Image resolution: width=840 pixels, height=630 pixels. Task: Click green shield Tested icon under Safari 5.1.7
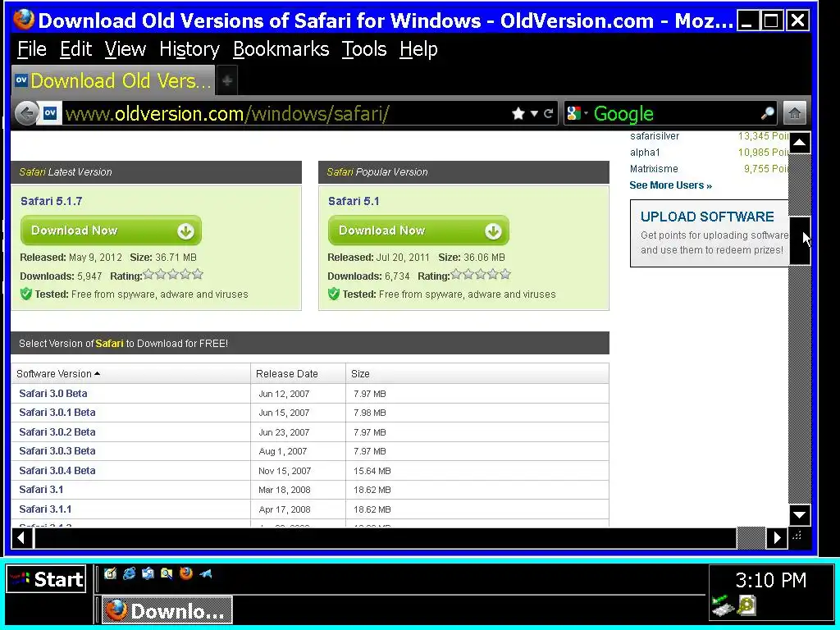point(25,294)
